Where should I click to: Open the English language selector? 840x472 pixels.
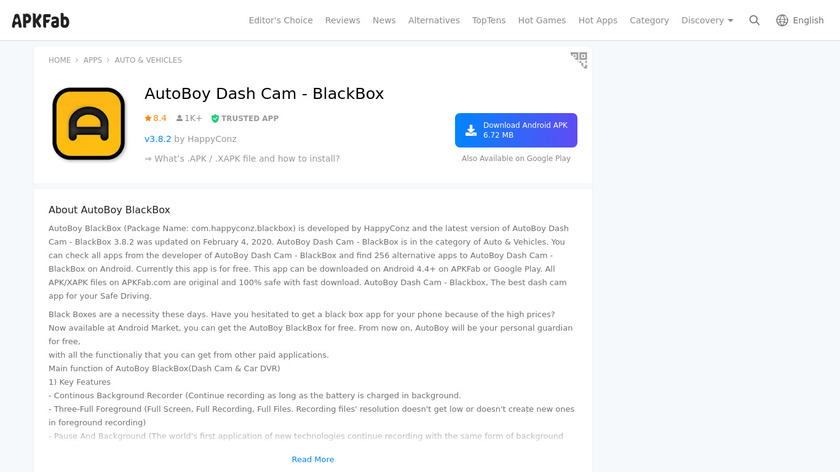coord(808,20)
